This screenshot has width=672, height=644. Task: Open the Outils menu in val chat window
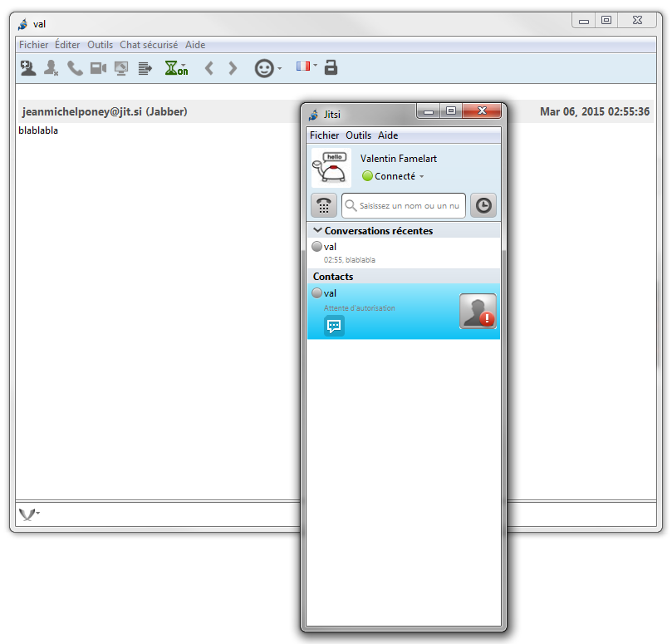100,45
